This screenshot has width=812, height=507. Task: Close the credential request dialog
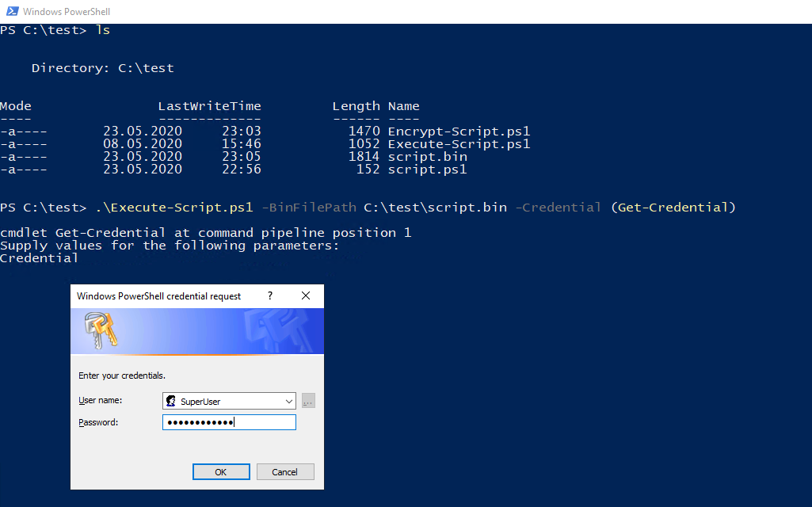click(x=306, y=295)
